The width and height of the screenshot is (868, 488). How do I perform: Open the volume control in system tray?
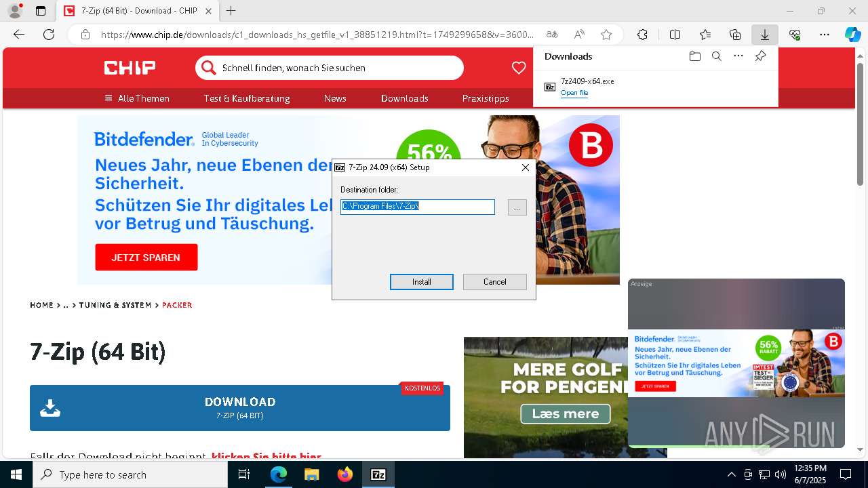coord(781,474)
